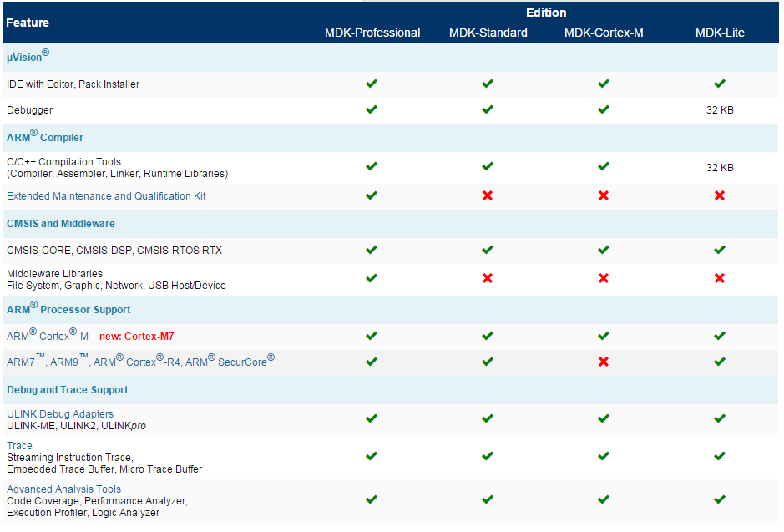The image size is (784, 532).
Task: Click MDK-Professional checkmark for Middleware Libraries
Action: point(372,278)
